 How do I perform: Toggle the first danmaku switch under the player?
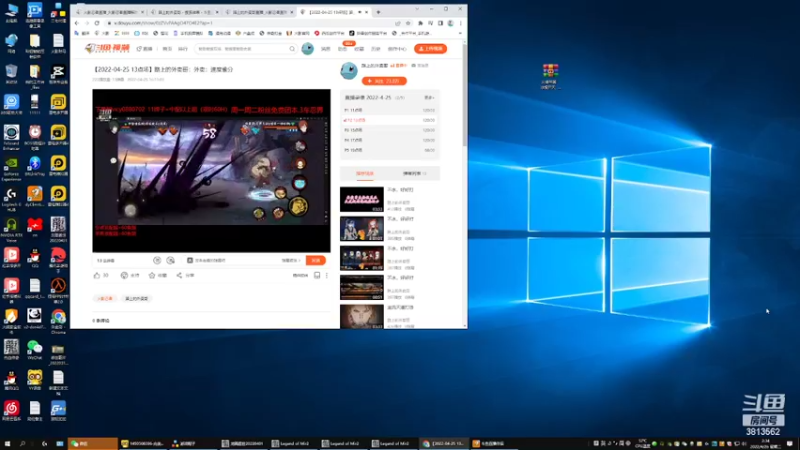157,261
